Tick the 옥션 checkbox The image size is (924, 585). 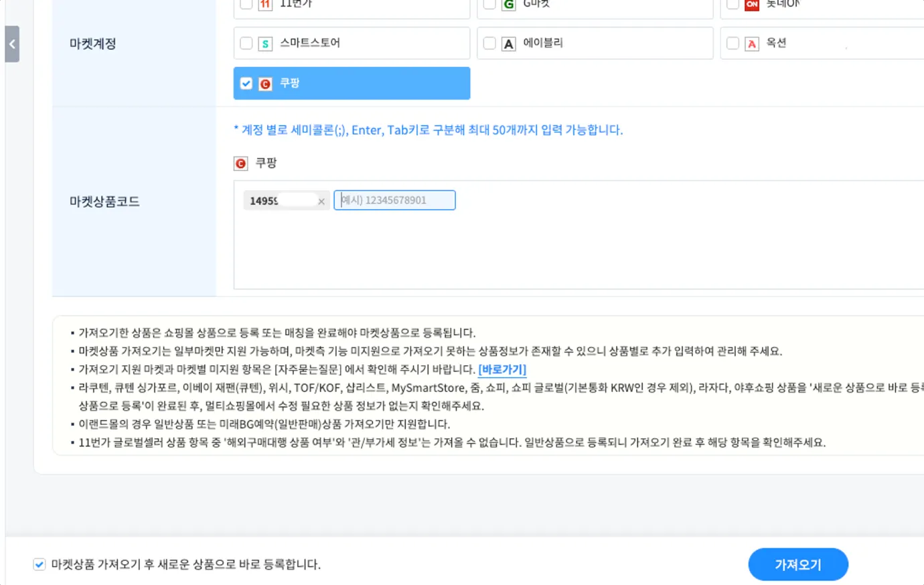coord(733,44)
